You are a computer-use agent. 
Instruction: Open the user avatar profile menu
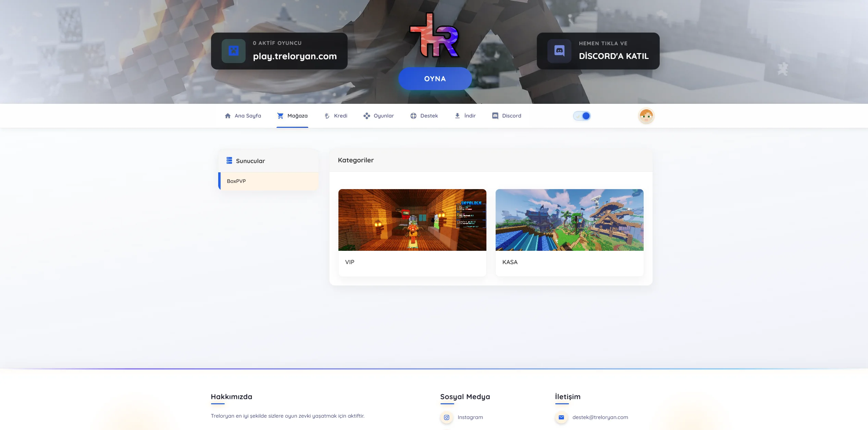(646, 116)
